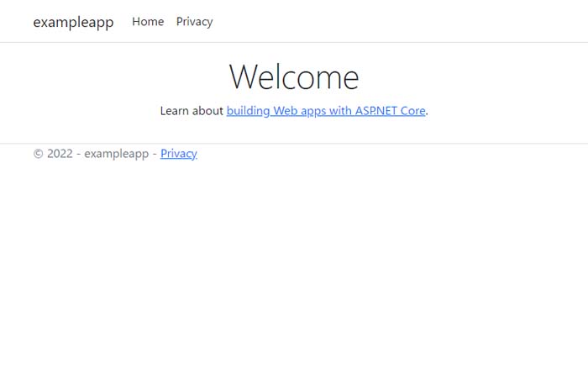
Task: Open Privacy in the top navbar
Action: (x=194, y=22)
